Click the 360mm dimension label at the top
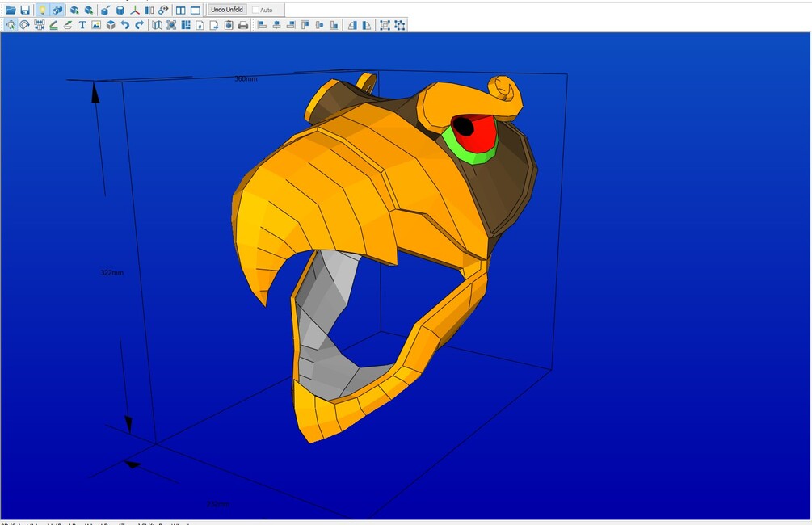Image resolution: width=812 pixels, height=525 pixels. [x=246, y=79]
